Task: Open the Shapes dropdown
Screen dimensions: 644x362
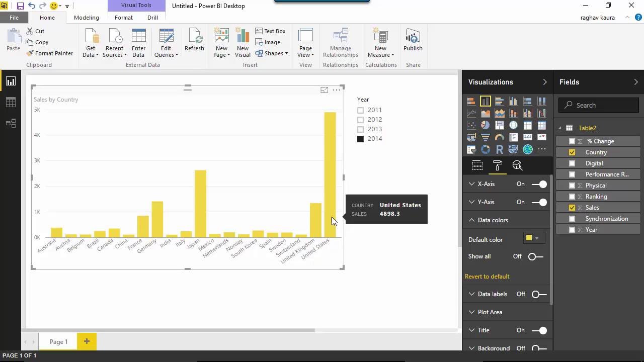Action: pyautogui.click(x=272, y=53)
